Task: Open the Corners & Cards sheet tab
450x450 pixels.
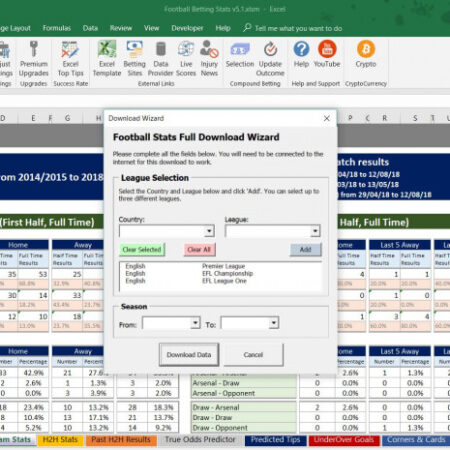Action: 416,440
